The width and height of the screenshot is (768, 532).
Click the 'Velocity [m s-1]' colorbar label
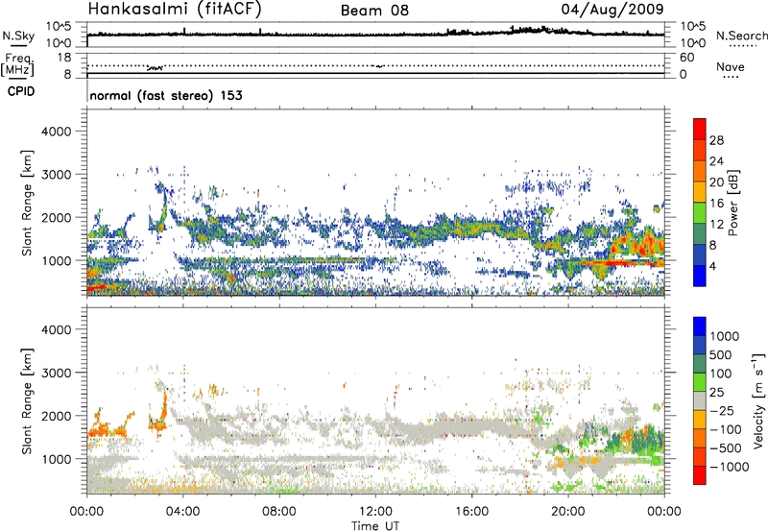click(758, 400)
